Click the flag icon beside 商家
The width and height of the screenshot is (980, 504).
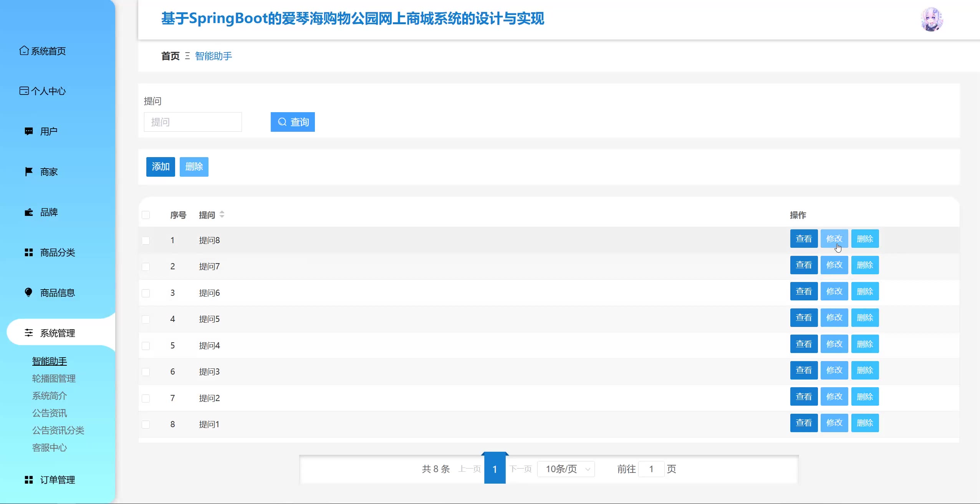29,172
